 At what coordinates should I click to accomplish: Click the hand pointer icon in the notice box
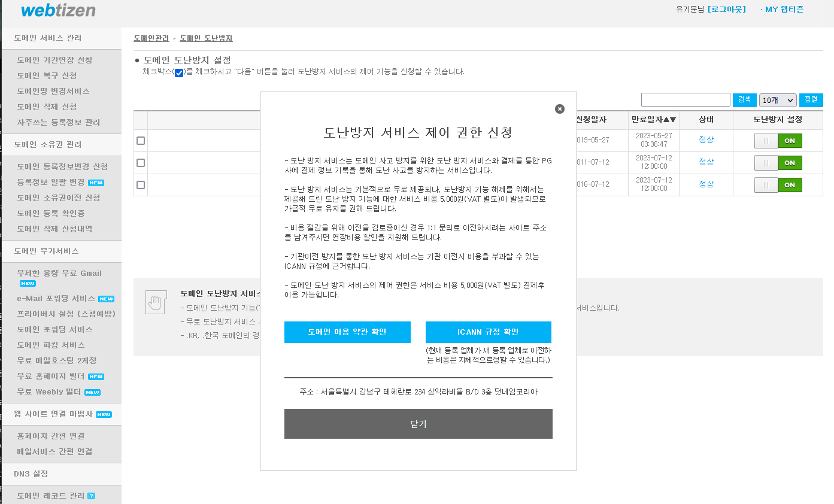(155, 303)
